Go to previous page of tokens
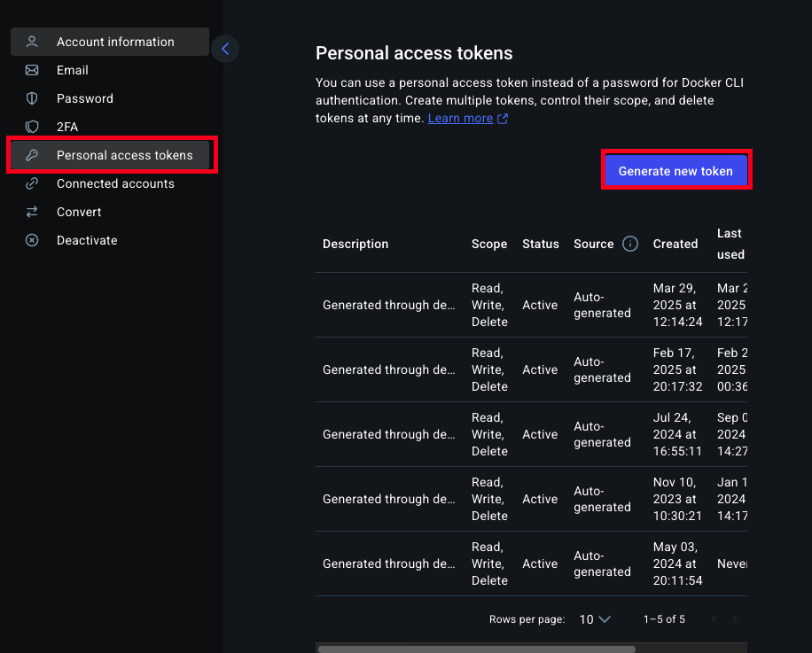The image size is (812, 653). tap(713, 619)
